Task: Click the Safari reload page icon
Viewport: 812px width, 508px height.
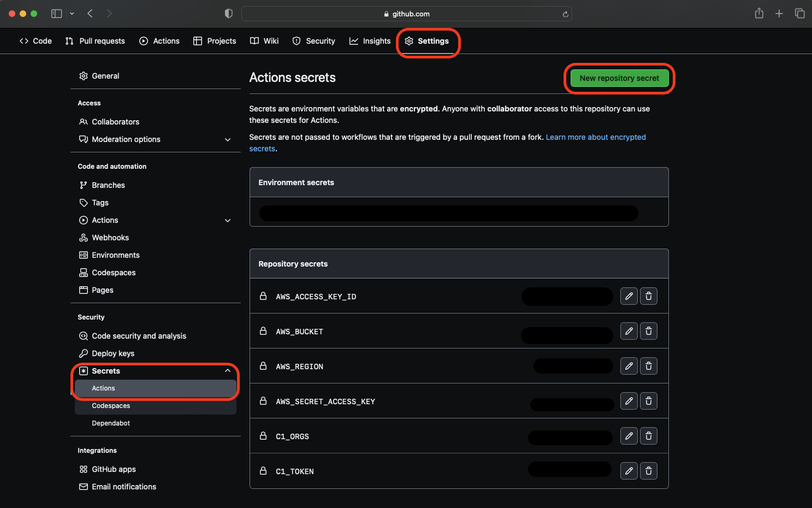Action: (x=565, y=14)
